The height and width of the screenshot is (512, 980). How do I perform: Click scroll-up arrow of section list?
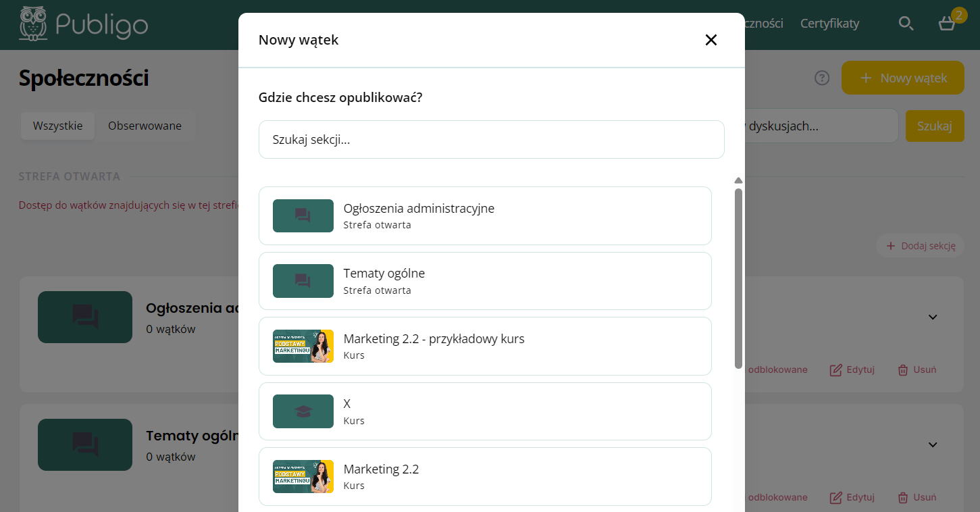738,180
